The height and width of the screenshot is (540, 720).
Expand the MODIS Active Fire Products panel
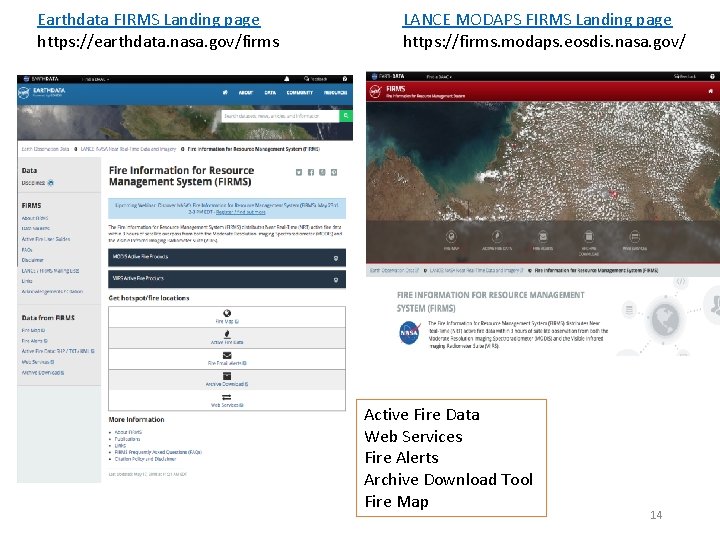tap(227, 258)
